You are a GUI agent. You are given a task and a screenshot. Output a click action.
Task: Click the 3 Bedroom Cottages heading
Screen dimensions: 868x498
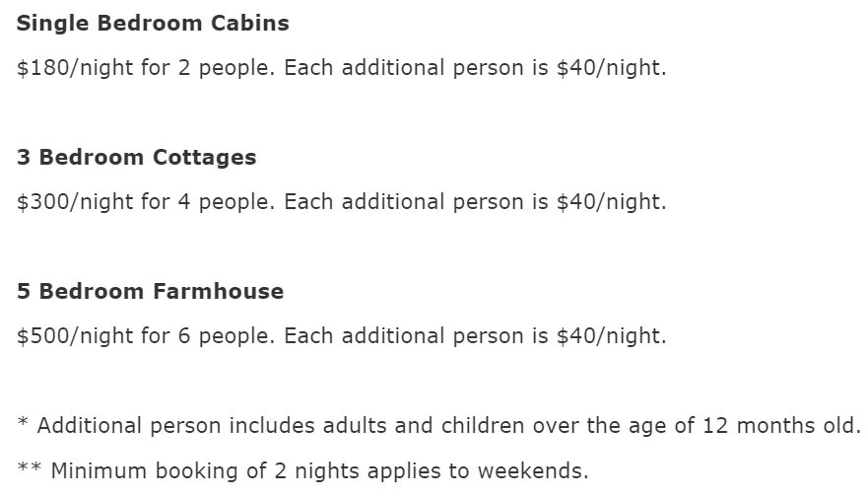pyautogui.click(x=137, y=158)
